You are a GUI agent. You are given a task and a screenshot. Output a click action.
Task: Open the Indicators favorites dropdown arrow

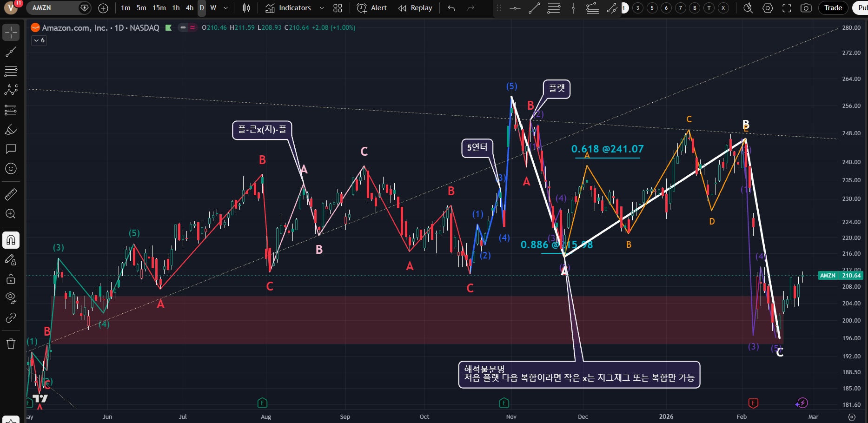pos(322,8)
